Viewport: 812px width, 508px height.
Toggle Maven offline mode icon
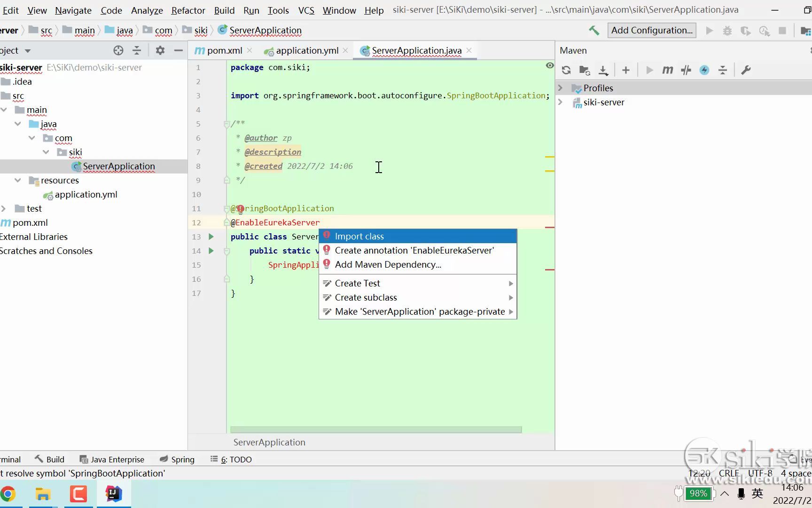(686, 70)
